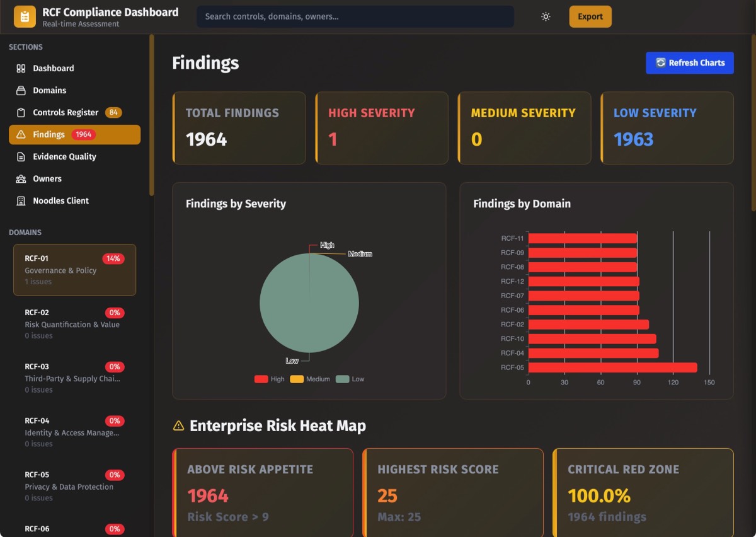756x537 pixels.
Task: Click the Dashboard grid icon in sidebar
Action: (x=21, y=69)
